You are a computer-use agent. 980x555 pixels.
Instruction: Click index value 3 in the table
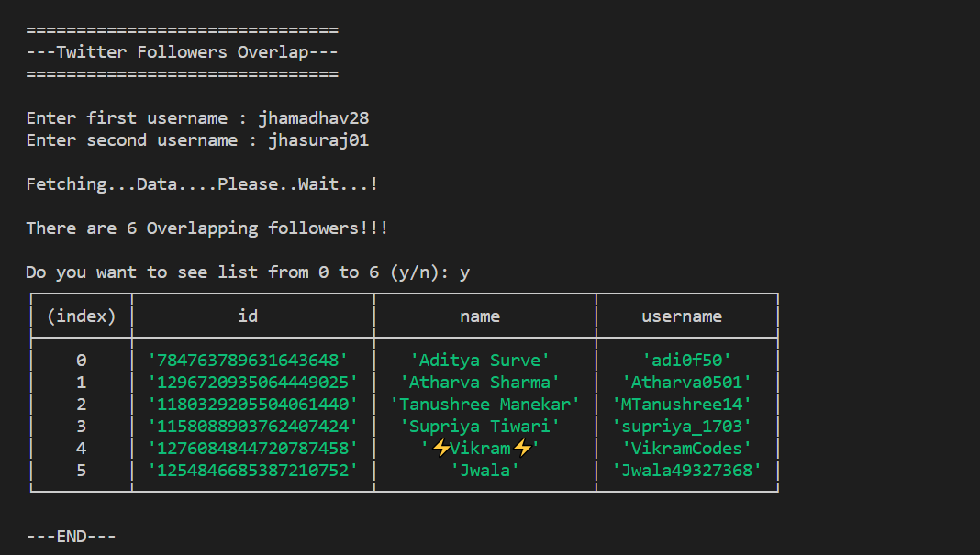(82, 427)
